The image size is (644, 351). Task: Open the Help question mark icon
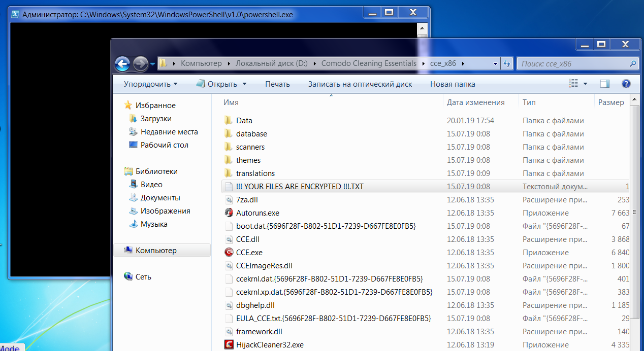(x=626, y=84)
